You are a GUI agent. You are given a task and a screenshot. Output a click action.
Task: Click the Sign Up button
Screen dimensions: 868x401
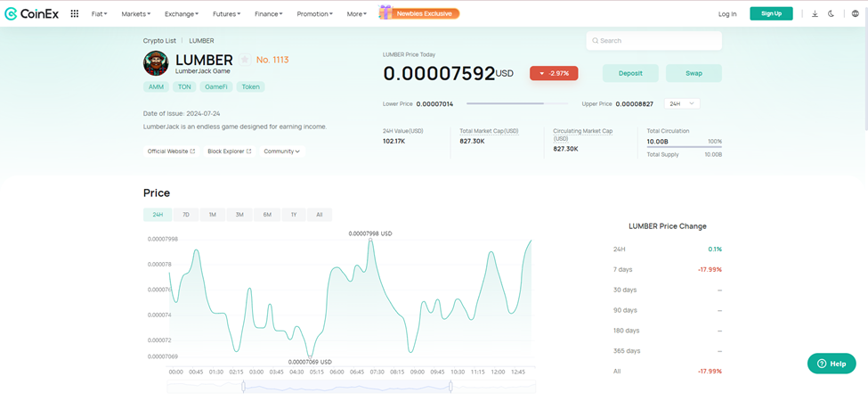[x=771, y=14]
